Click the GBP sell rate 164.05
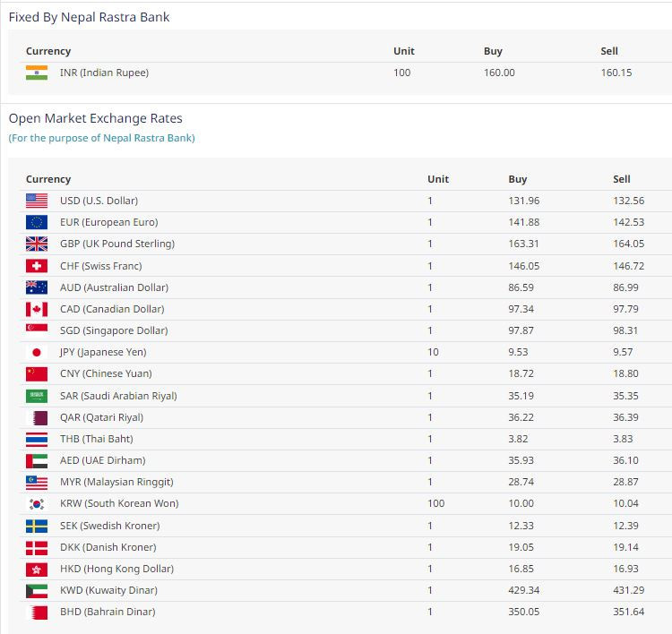The height and width of the screenshot is (634, 672). [x=629, y=244]
